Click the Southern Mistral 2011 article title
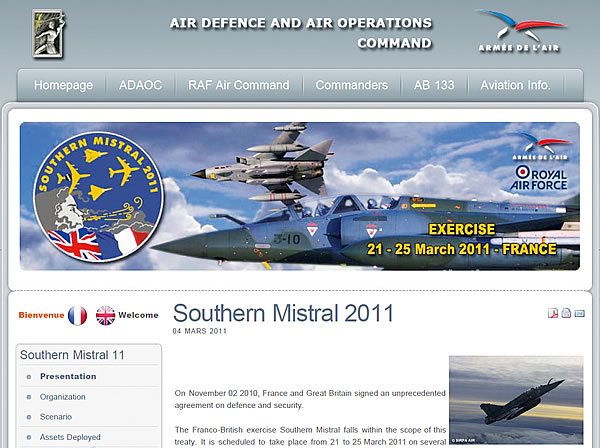The image size is (600, 448). tap(283, 313)
